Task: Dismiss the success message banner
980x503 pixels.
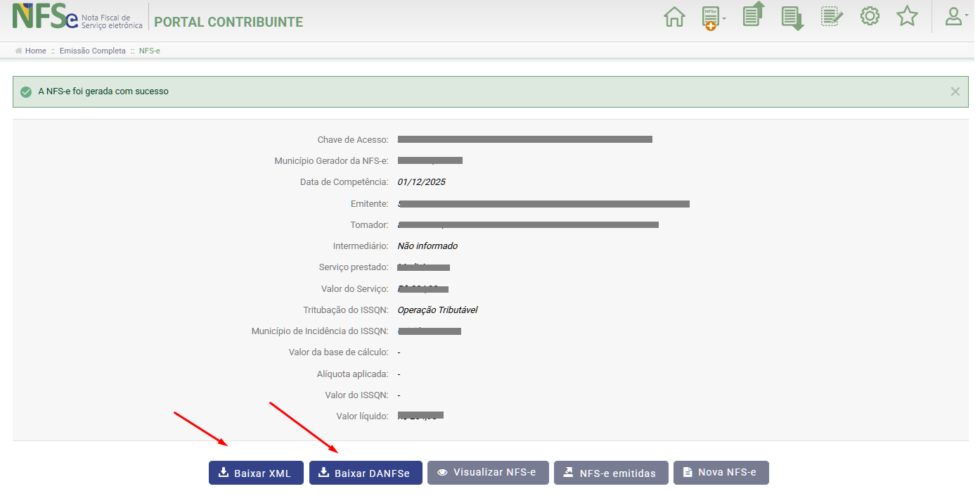Action: click(x=955, y=91)
